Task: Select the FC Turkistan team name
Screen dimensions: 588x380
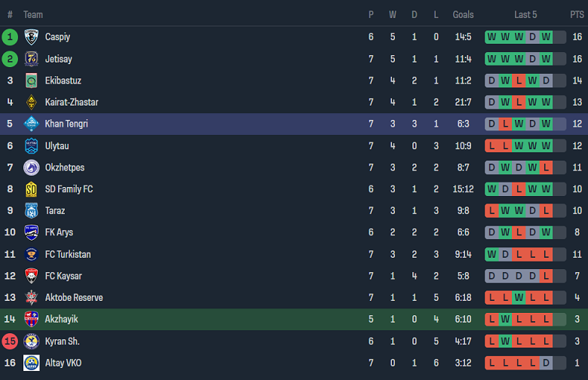Action: [x=68, y=254]
